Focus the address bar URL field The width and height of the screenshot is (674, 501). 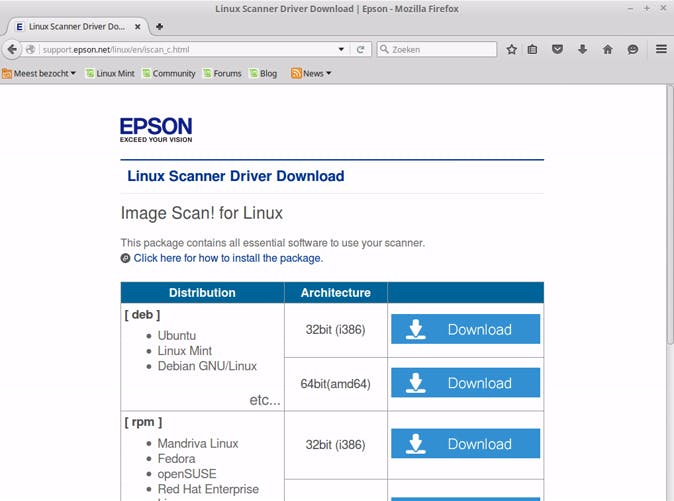tap(188, 49)
